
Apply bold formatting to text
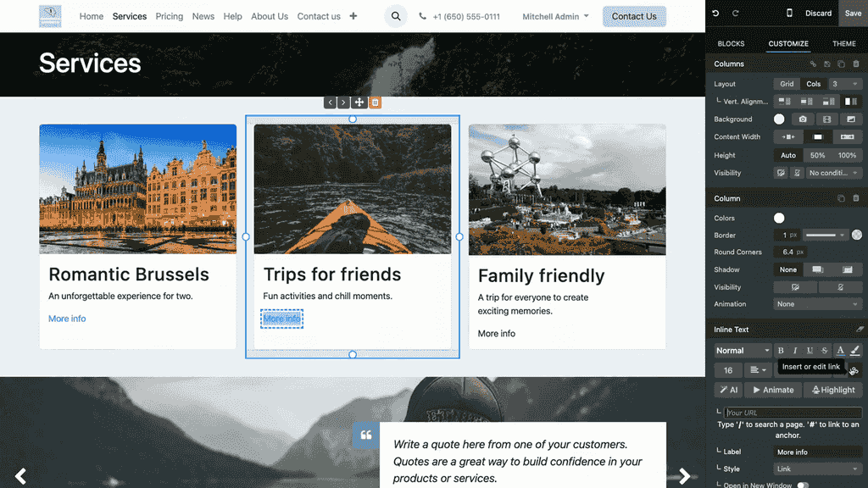(781, 351)
